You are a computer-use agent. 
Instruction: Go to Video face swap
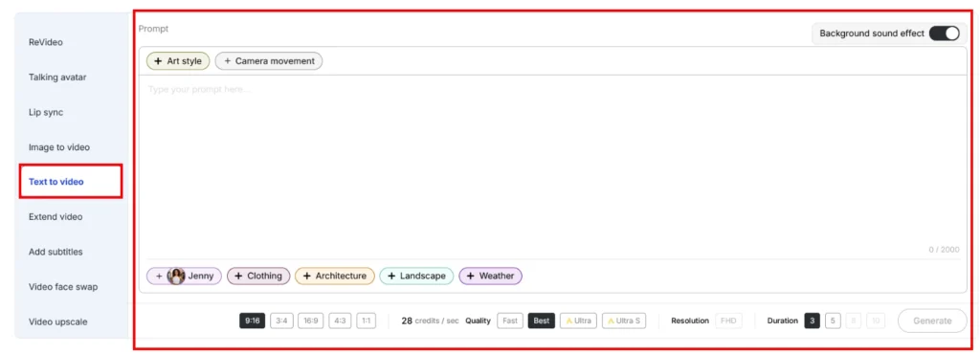click(x=62, y=287)
